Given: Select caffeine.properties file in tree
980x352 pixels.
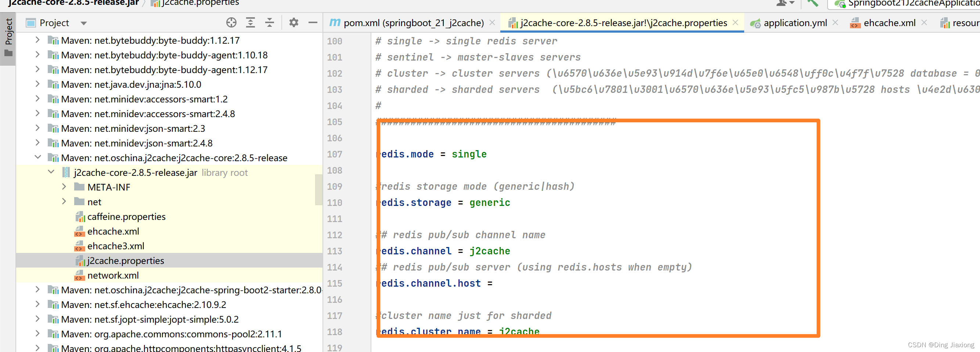Looking at the screenshot, I should pyautogui.click(x=126, y=217).
